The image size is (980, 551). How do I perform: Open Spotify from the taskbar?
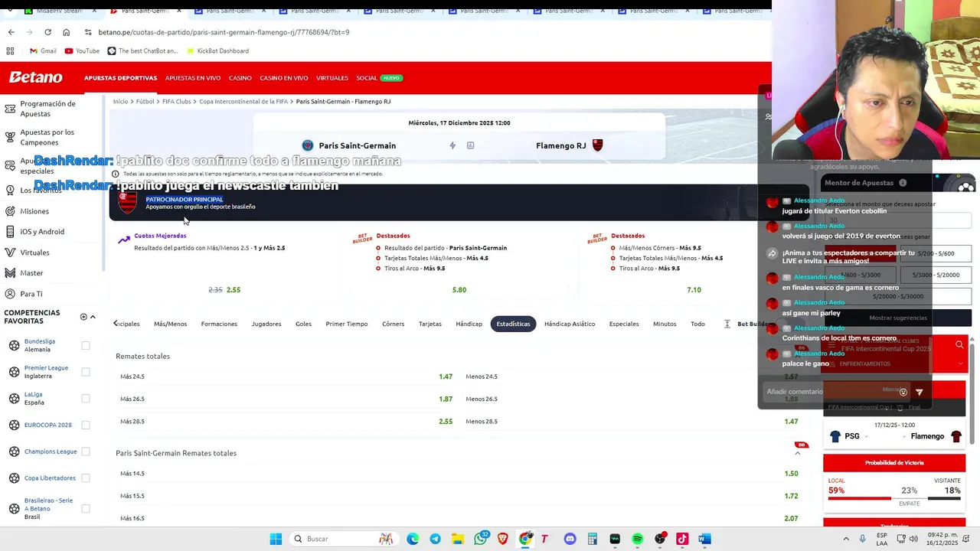tap(637, 539)
